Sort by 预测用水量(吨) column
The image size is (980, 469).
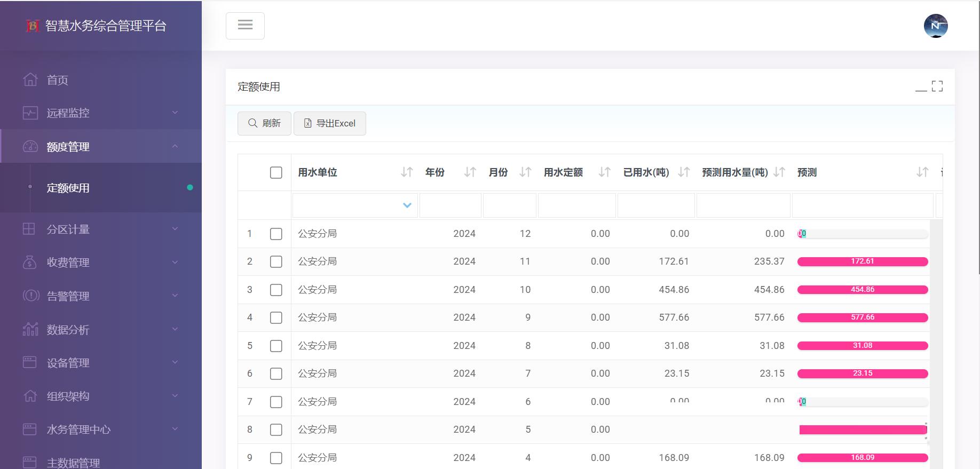779,172
